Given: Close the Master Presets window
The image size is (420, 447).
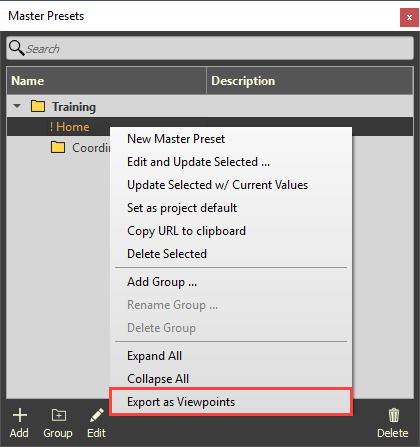Looking at the screenshot, I should (409, 17).
